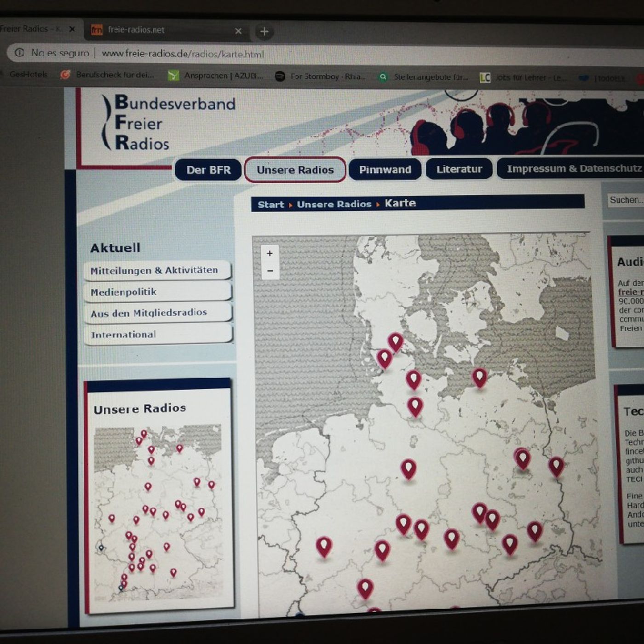Open Impressum & Datenschutz menu
Screen dimensions: 644x644
click(x=570, y=168)
